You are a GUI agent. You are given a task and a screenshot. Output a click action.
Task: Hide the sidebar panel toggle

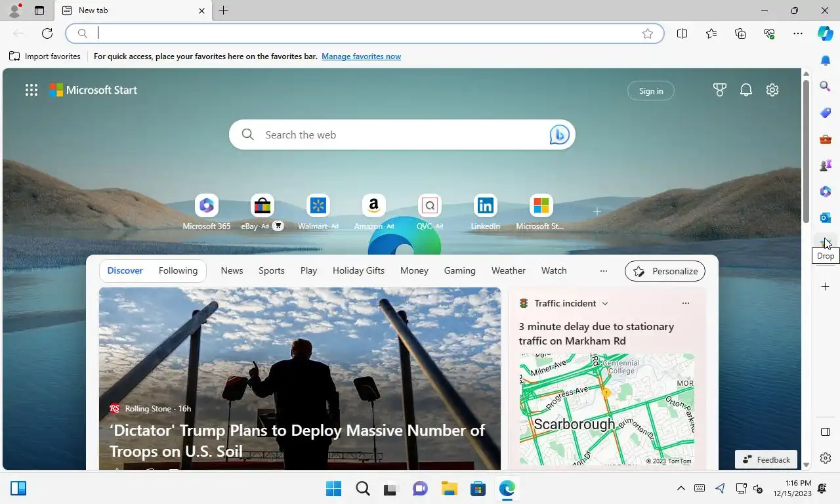point(826,432)
